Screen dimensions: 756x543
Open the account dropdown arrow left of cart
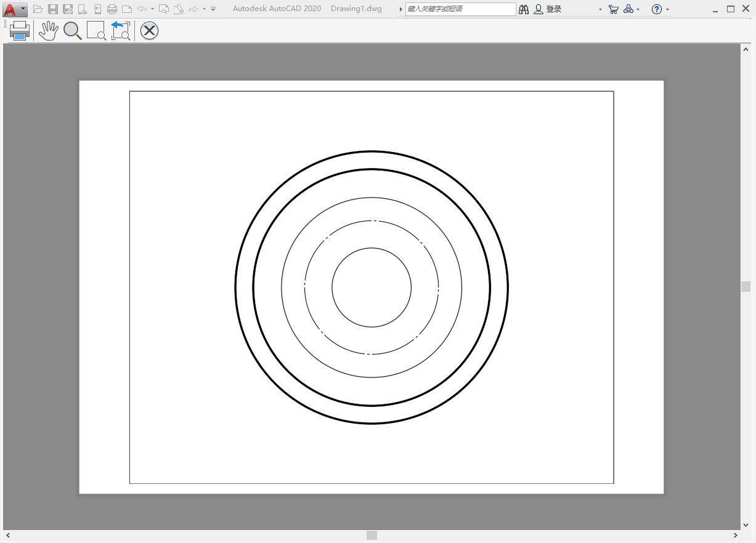pyautogui.click(x=600, y=10)
